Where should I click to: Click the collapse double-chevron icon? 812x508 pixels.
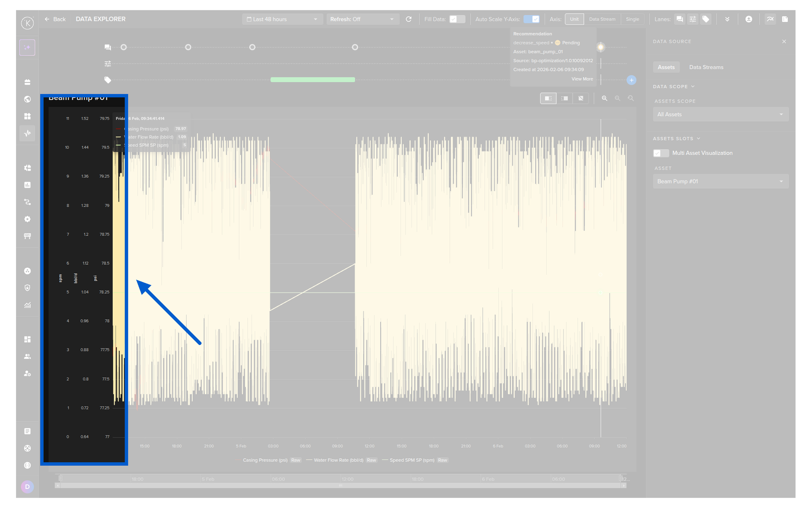[727, 19]
